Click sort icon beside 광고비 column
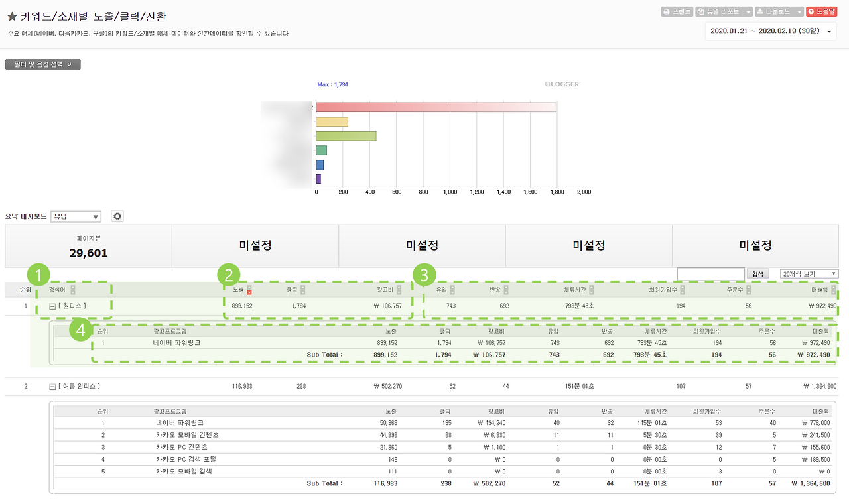This screenshot has height=504, width=849. coord(399,290)
